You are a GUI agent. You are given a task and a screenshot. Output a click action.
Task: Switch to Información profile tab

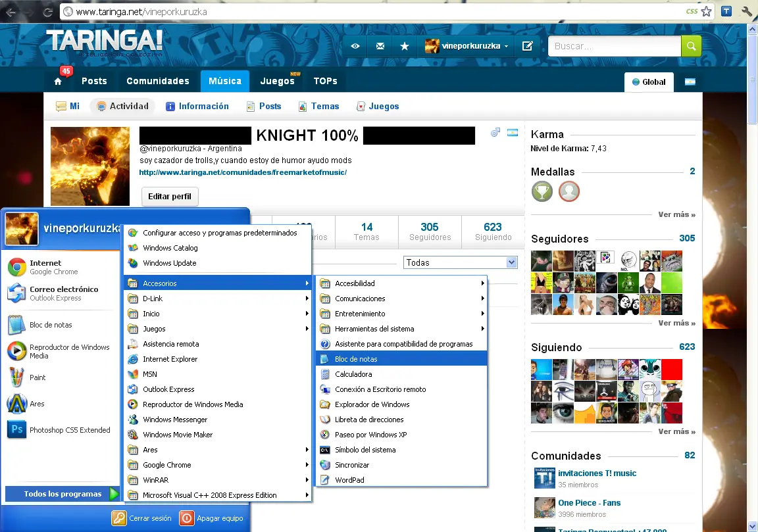[x=197, y=107]
